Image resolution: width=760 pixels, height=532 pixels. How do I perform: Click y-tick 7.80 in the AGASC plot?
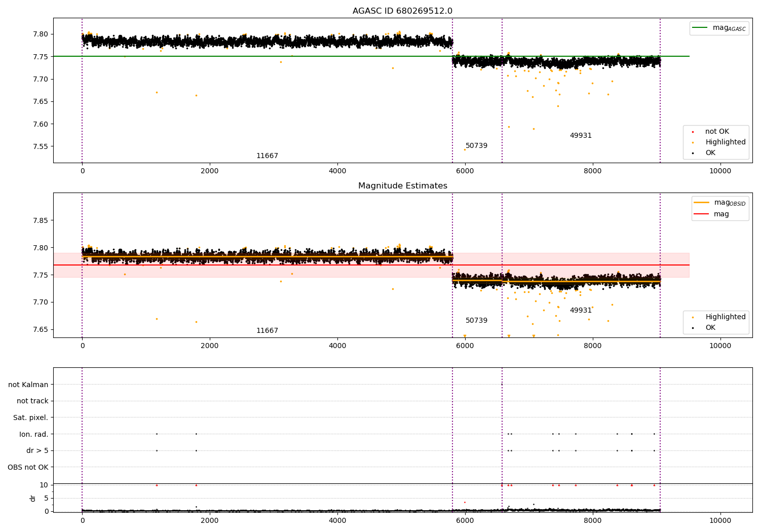point(41,34)
